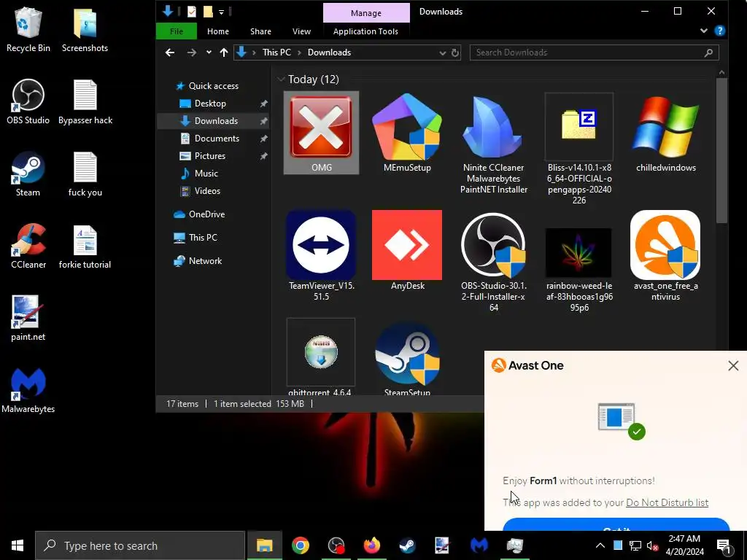The width and height of the screenshot is (747, 560).
Task: Open Documents in navigation pane
Action: point(217,139)
